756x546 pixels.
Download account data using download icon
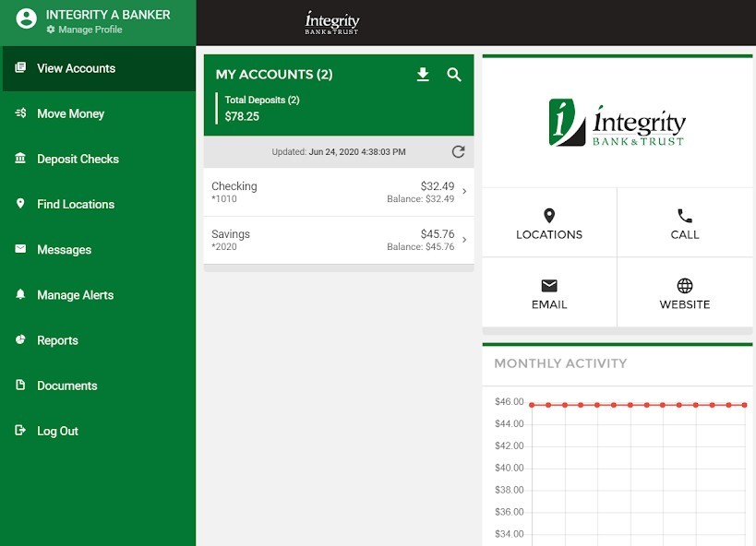[423, 74]
